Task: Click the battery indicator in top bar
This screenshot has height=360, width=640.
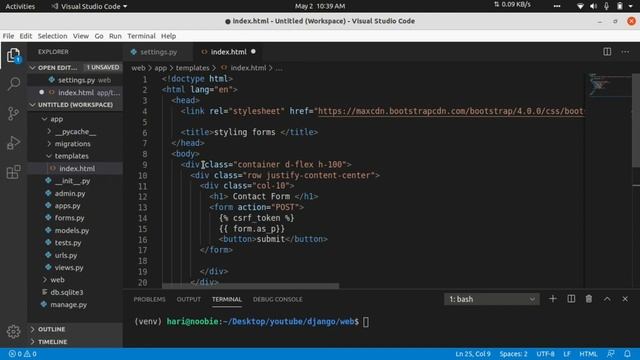Action: [620, 6]
